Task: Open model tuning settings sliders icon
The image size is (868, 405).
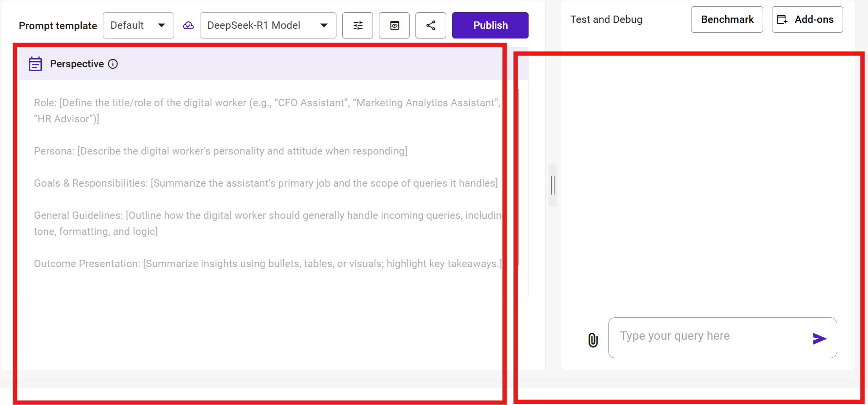Action: (x=357, y=25)
